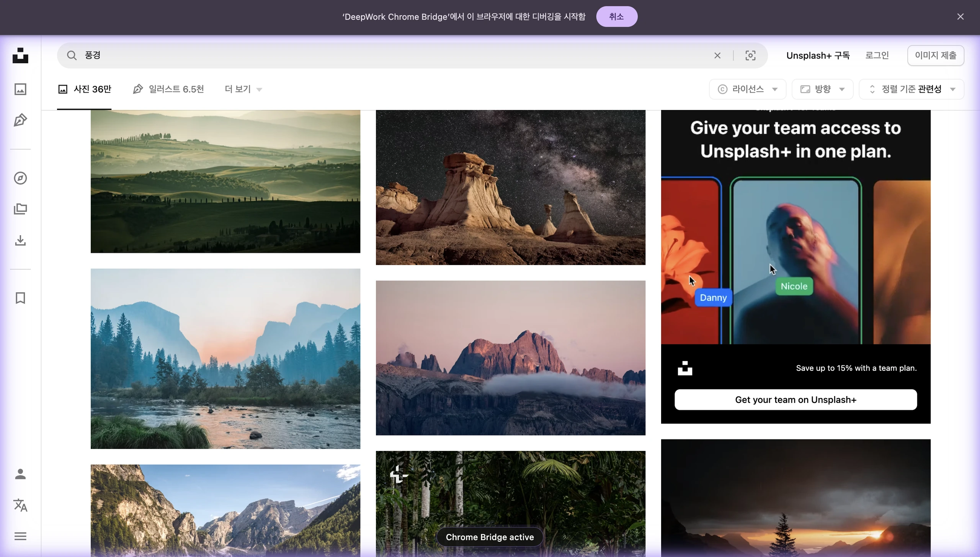980x557 pixels.
Task: Open the Illustrations pen icon in sidebar
Action: (20, 120)
